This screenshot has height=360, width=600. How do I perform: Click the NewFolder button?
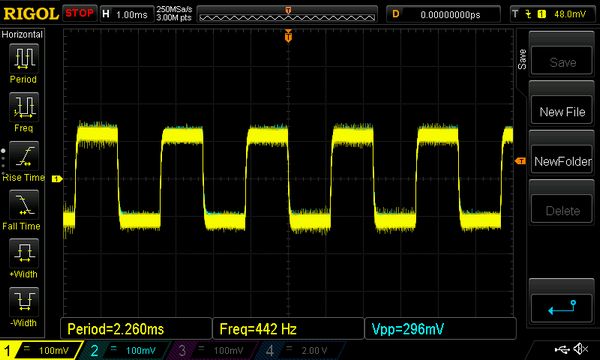point(562,161)
